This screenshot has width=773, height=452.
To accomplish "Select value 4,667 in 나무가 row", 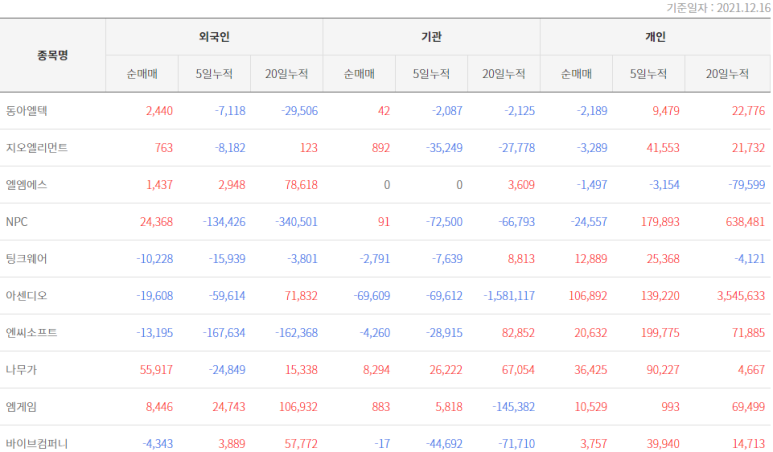I will [751, 370].
